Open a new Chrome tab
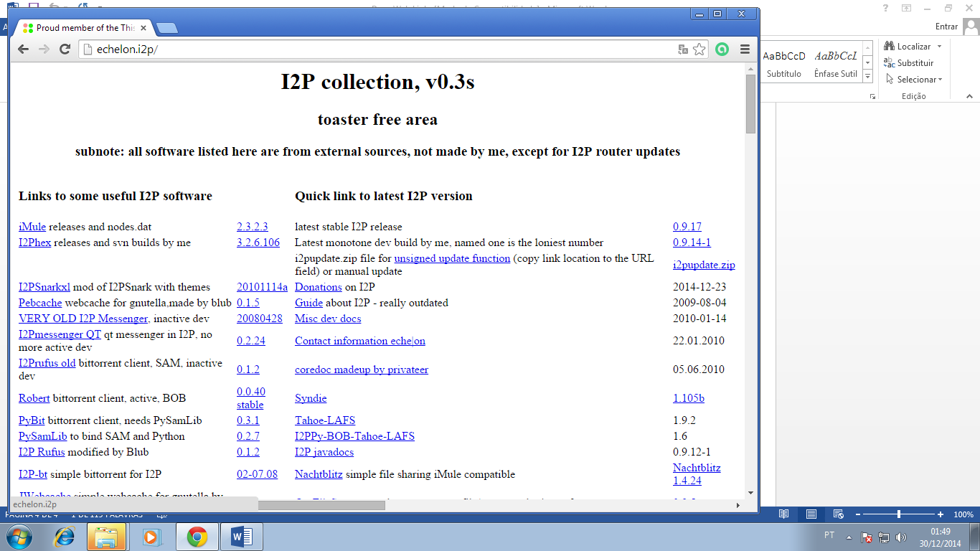The height and width of the screenshot is (551, 980). click(x=166, y=28)
